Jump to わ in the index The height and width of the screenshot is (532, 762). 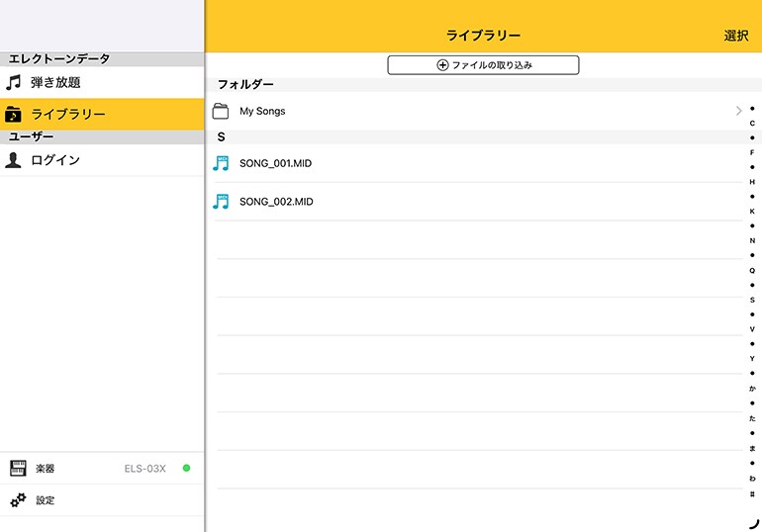coord(752,479)
